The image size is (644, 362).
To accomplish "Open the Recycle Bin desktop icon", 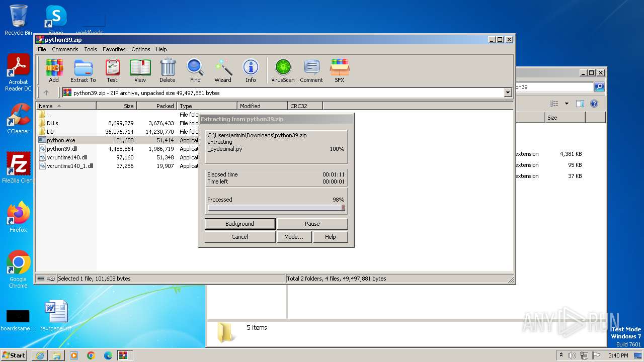I will coord(18,20).
